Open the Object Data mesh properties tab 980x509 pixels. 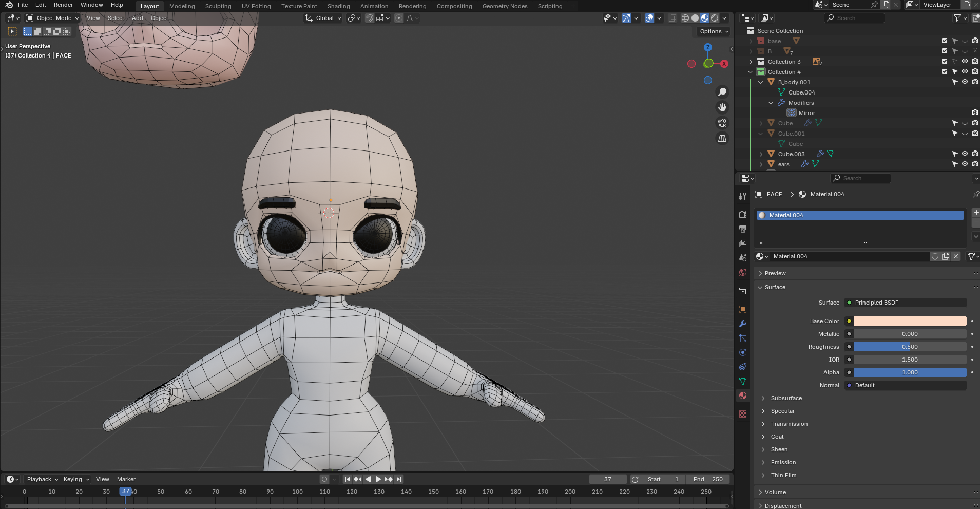pyautogui.click(x=743, y=381)
